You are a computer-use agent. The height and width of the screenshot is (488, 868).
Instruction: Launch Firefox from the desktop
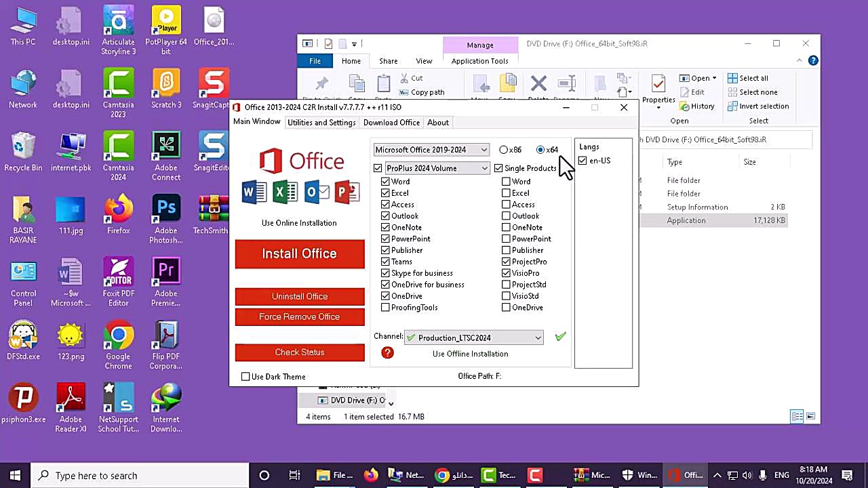(x=118, y=215)
